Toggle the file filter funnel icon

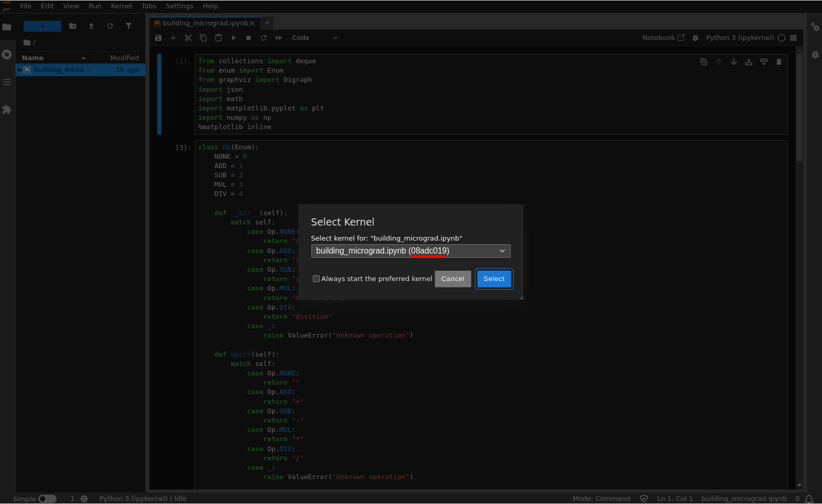click(129, 26)
